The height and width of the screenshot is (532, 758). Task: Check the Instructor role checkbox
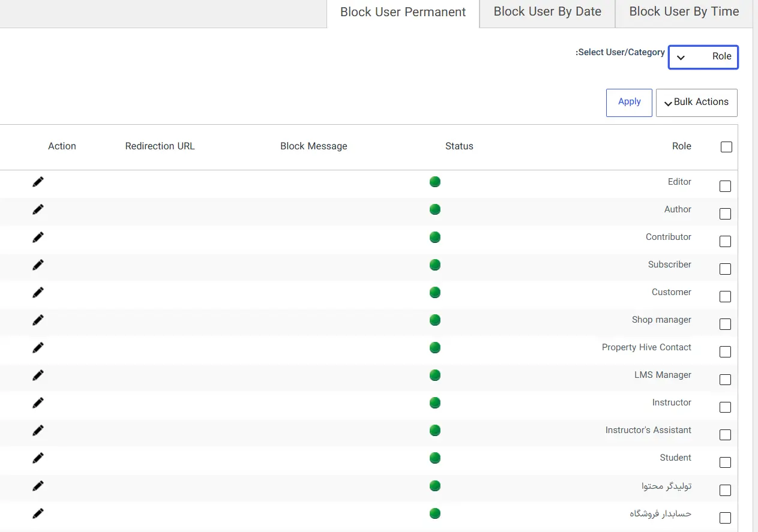coord(725,407)
